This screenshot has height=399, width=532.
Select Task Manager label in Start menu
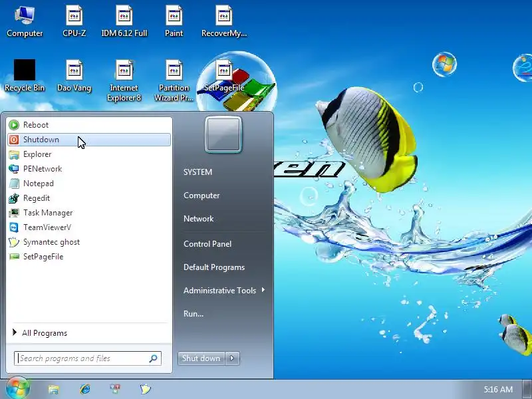pyautogui.click(x=48, y=213)
